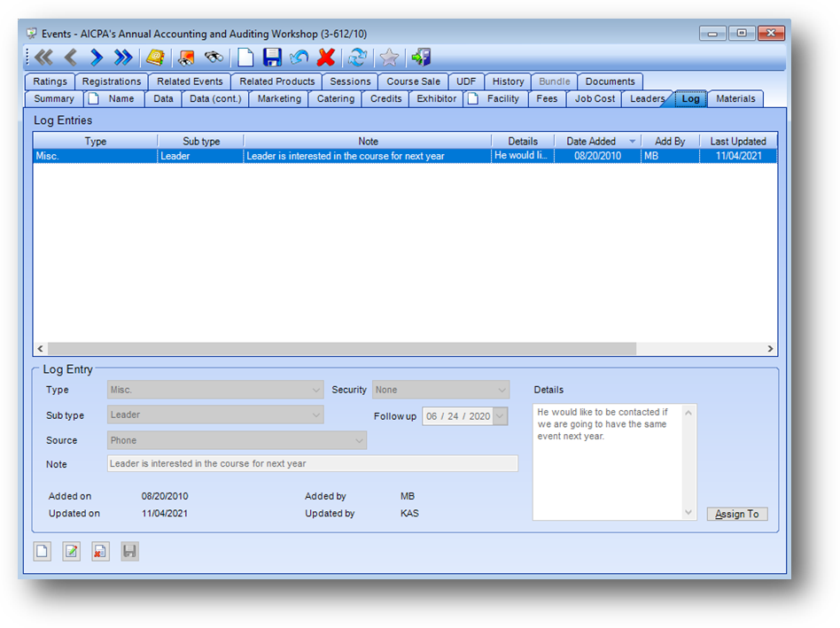Viewport: 840px width, 628px height.
Task: Open the Data (cont.) tab
Action: tap(215, 98)
